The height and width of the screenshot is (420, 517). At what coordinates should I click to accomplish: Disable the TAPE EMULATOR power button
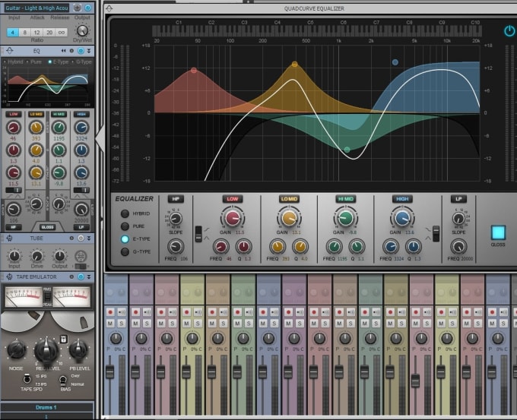pos(81,276)
